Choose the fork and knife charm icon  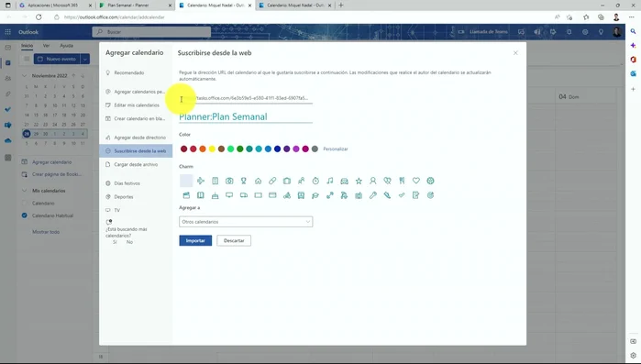point(402,181)
